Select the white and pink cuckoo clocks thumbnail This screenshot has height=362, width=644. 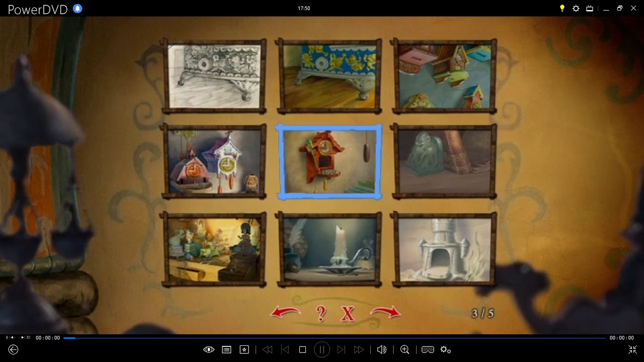214,161
